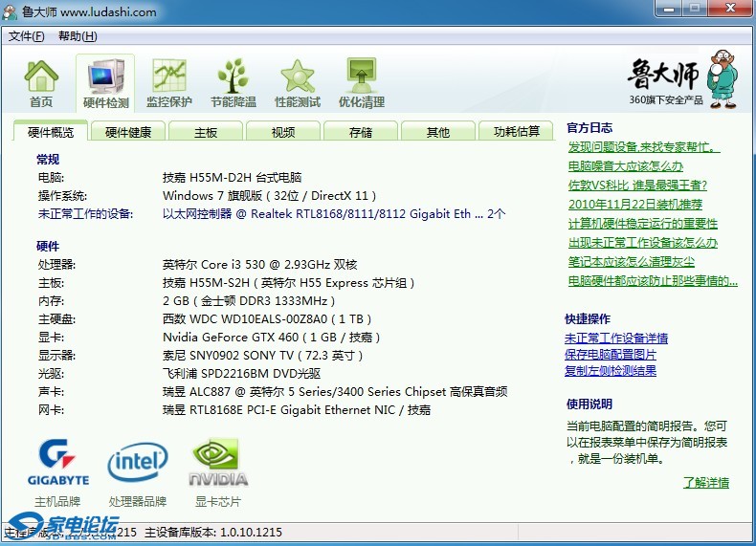This screenshot has height=546, width=756.
Task: Open the 性能测试 star benchmark icon
Action: click(x=298, y=83)
